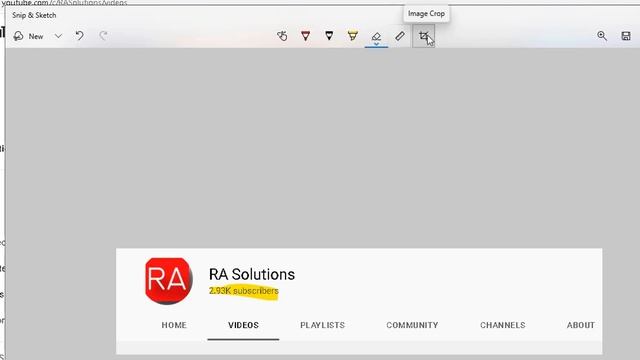Select the ABOUT tab
This screenshot has width=640, height=360.
point(580,325)
